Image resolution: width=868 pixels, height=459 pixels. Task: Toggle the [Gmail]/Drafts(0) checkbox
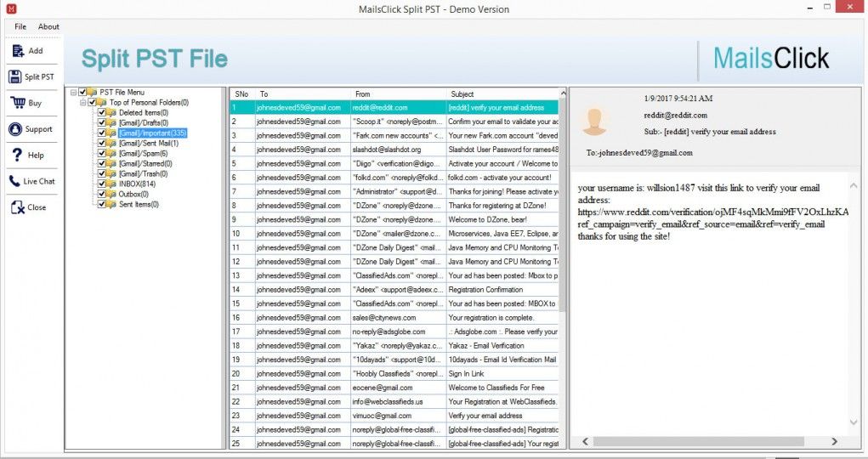[x=102, y=122]
